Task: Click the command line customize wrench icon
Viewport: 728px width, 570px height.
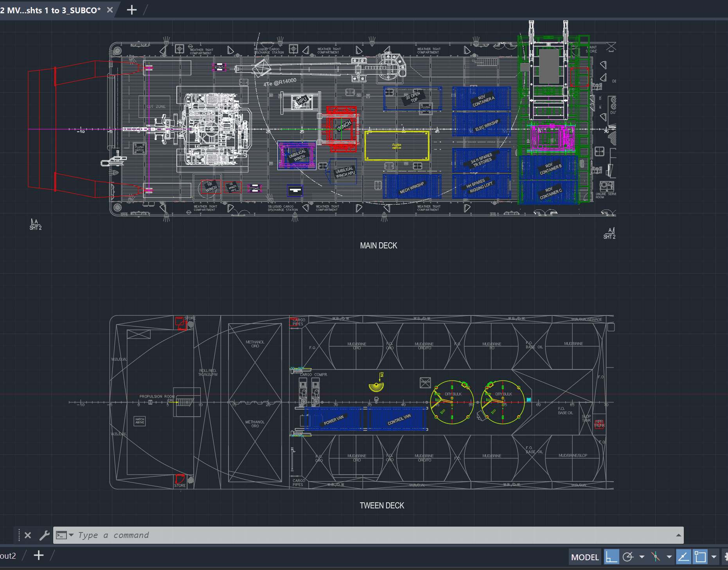Action: click(45, 535)
